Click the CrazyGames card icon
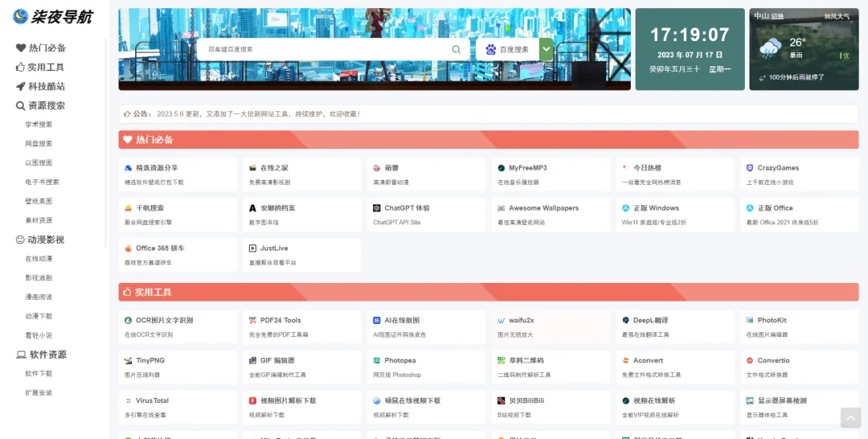868x439 pixels. coord(750,168)
